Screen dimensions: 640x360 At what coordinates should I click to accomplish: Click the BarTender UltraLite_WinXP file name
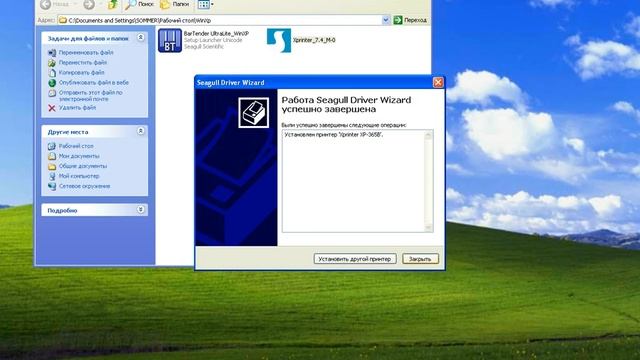[x=216, y=33]
